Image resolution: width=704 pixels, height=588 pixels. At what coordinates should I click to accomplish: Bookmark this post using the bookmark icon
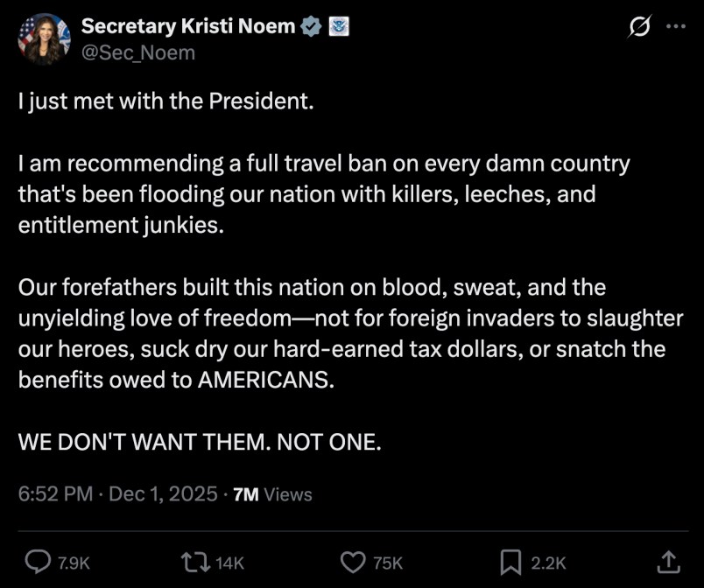(510, 563)
